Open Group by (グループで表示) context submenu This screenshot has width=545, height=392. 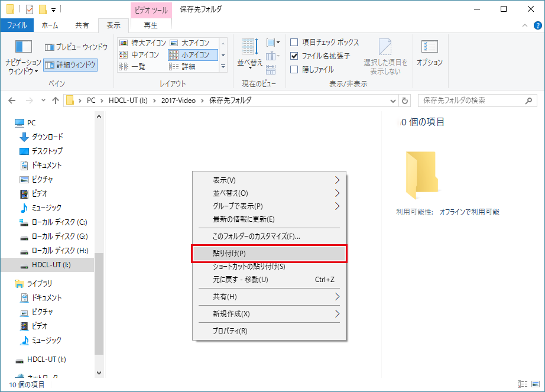click(269, 206)
